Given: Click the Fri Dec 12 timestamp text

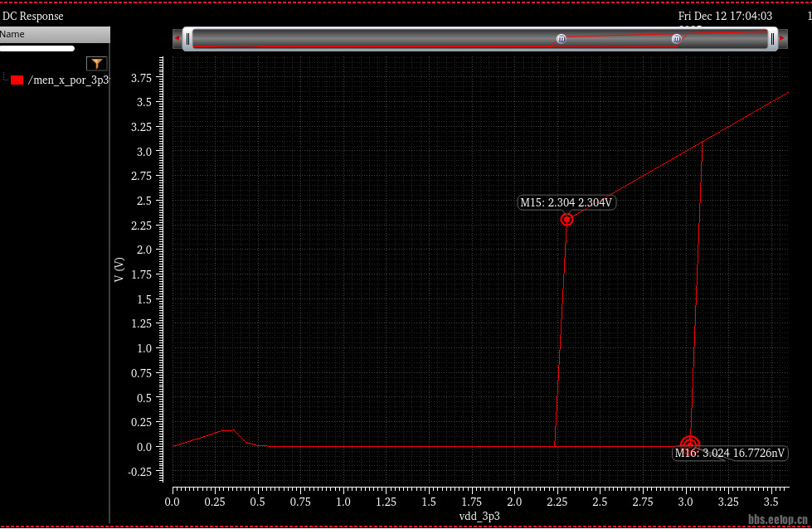Looking at the screenshot, I should (725, 16).
